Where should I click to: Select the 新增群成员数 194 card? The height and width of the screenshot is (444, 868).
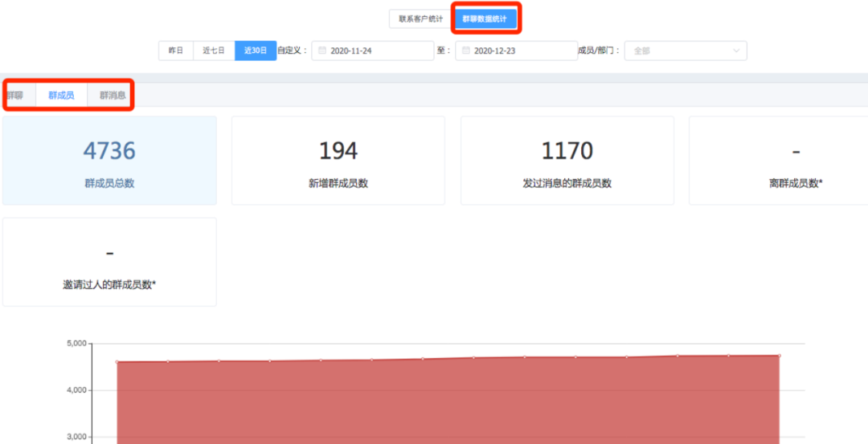[338, 161]
